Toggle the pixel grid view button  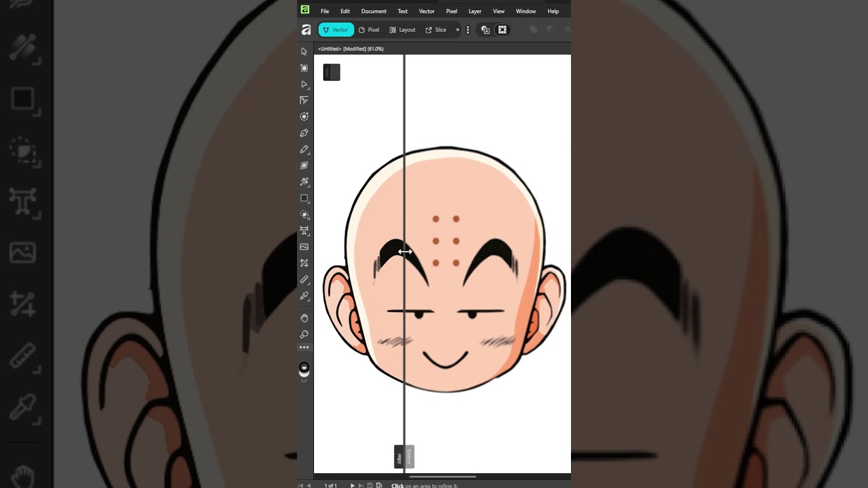(x=502, y=30)
